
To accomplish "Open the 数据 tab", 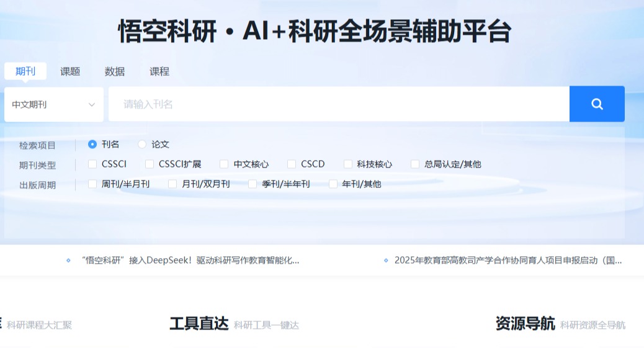I will point(115,71).
